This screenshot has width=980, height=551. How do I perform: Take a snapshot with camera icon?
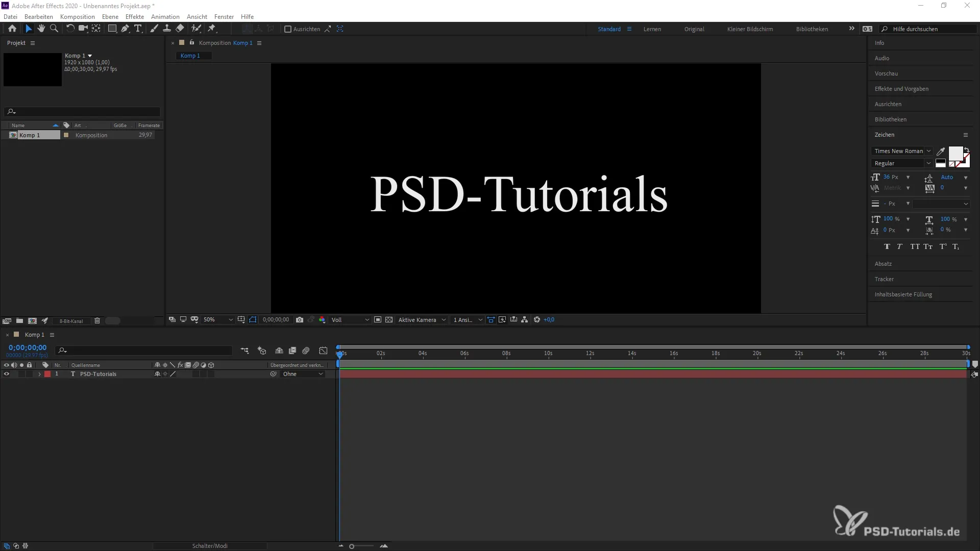tap(300, 320)
